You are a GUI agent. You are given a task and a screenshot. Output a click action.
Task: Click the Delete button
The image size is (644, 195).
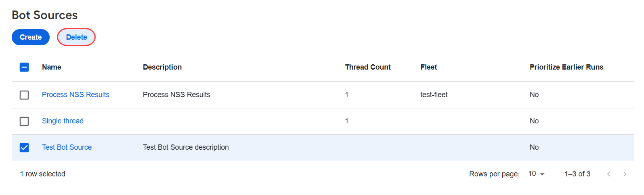coord(76,37)
